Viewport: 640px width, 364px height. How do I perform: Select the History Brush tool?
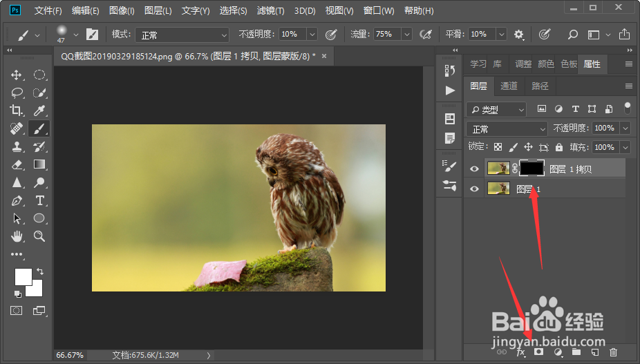pyautogui.click(x=39, y=146)
